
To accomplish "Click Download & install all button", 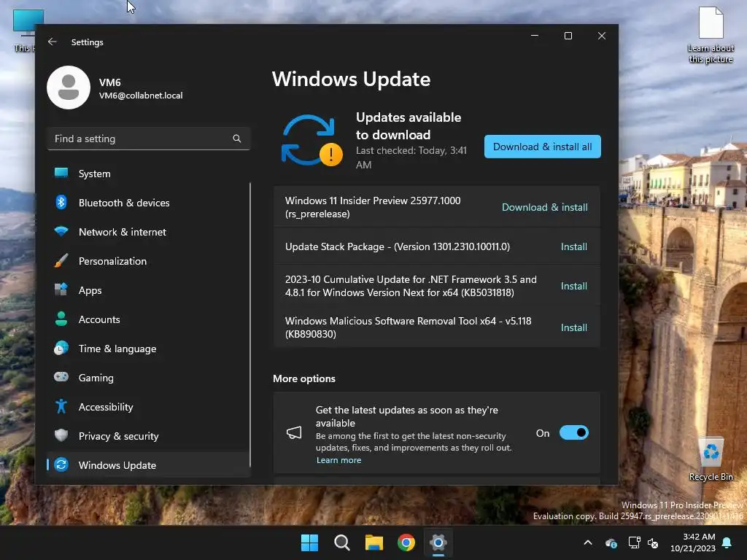I will [x=542, y=147].
